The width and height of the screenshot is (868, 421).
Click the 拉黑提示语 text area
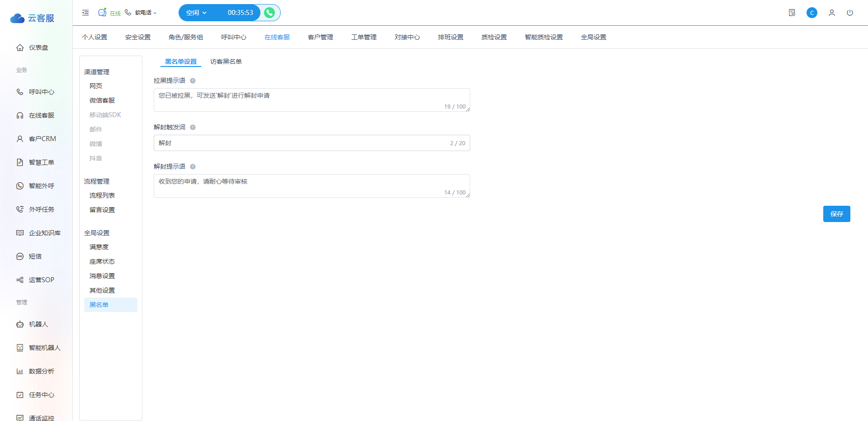tap(312, 100)
